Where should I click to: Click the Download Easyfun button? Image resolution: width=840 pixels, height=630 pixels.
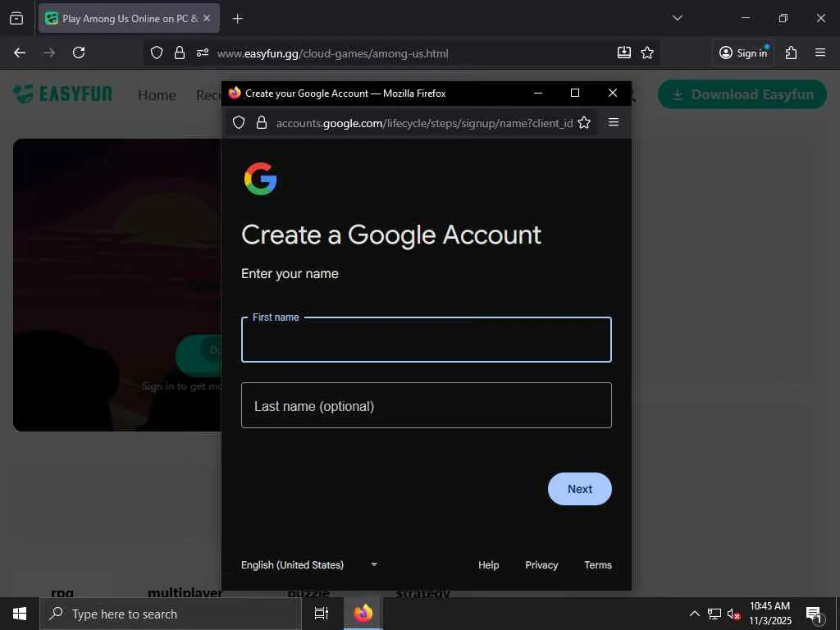(742, 94)
